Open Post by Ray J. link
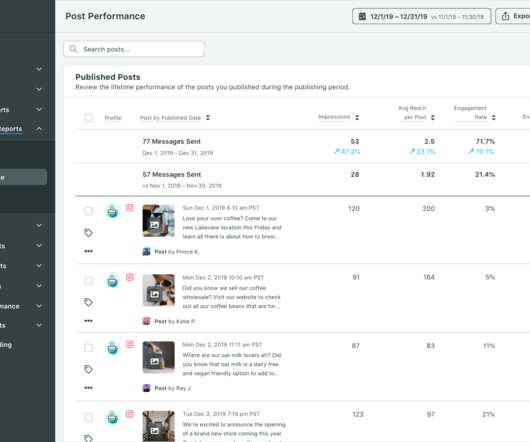Screen dimensions: 530x442 click(173, 388)
